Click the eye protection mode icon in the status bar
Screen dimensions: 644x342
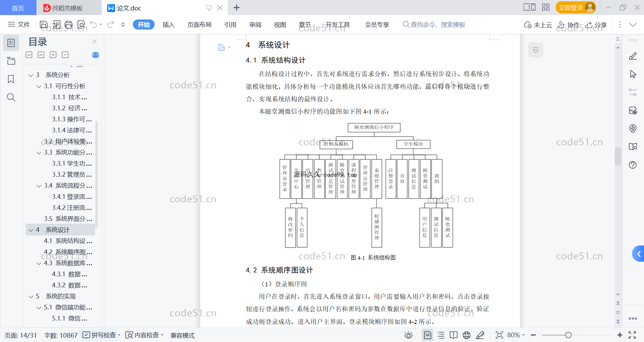[x=408, y=335]
